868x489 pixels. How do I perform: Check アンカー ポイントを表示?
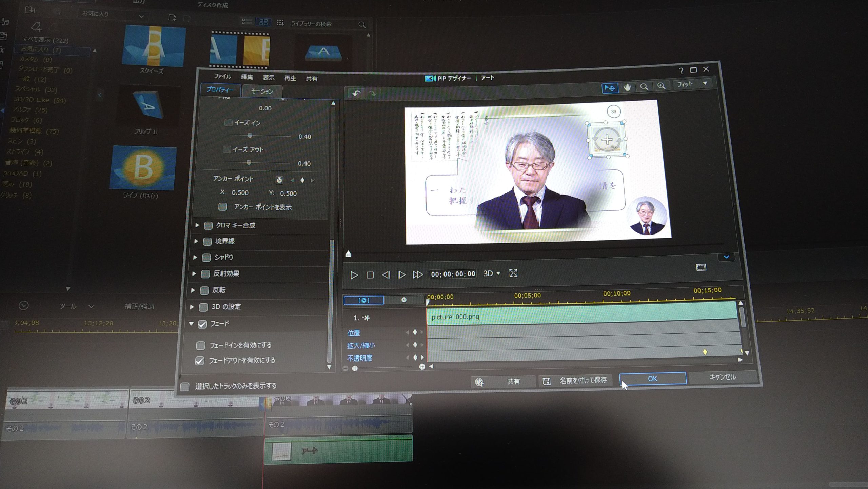click(x=222, y=207)
